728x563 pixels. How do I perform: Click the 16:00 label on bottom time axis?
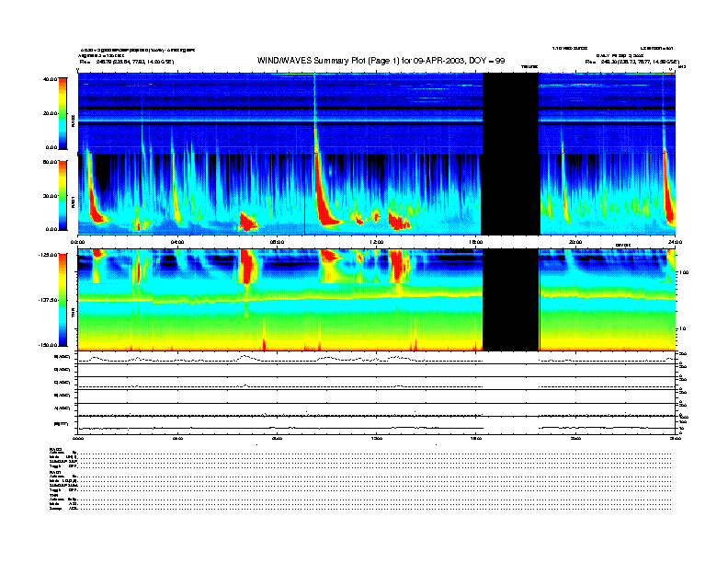[x=476, y=438]
